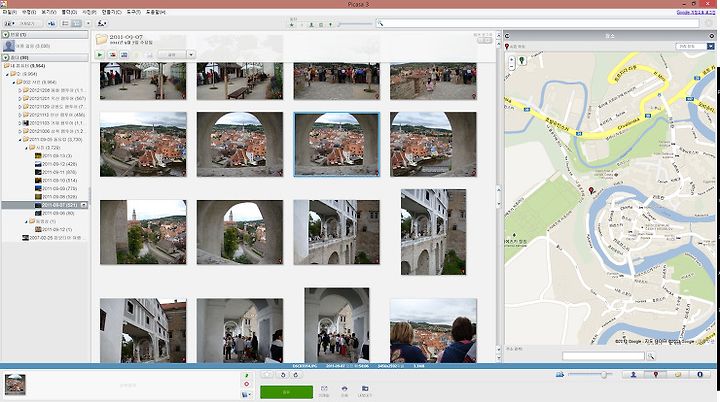The height and width of the screenshot is (402, 720).
Task: Select the two women overlooking town thumbnail
Action: tap(433, 330)
